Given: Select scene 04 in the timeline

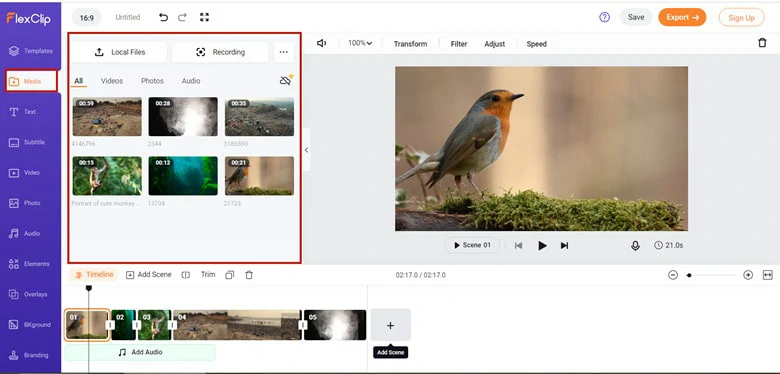Looking at the screenshot, I should pyautogui.click(x=237, y=325).
